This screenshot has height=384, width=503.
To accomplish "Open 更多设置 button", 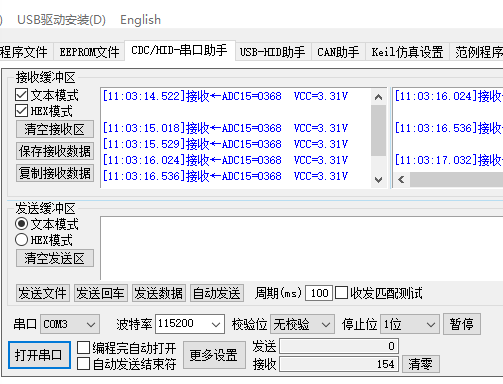I will 214,355.
